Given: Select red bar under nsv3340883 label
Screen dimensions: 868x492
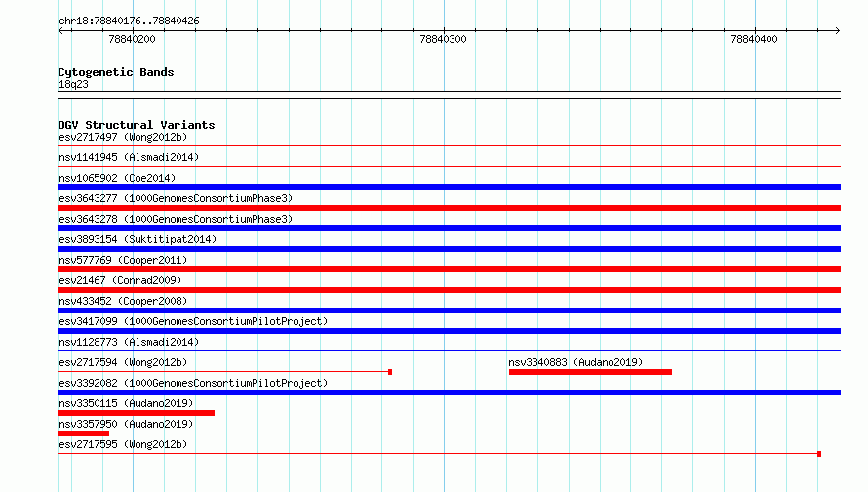Looking at the screenshot, I should pyautogui.click(x=590, y=372).
